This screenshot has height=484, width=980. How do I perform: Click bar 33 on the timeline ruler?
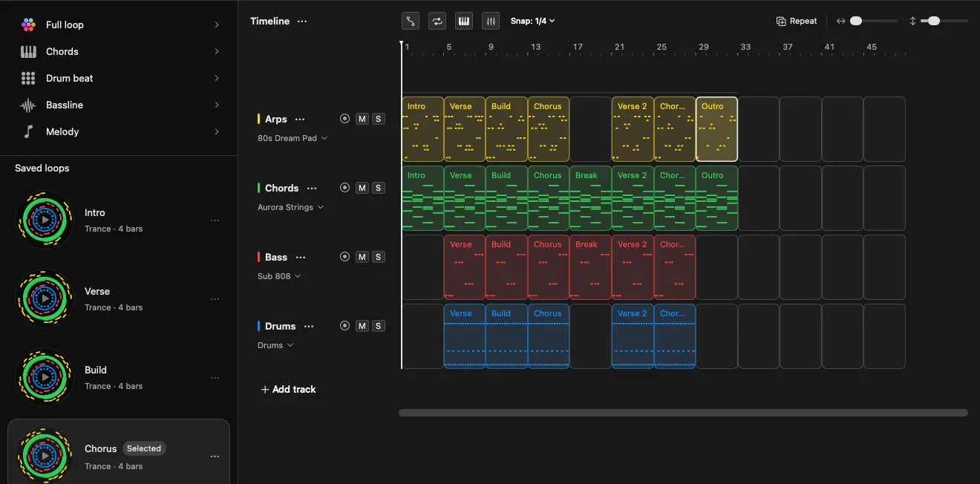point(745,47)
